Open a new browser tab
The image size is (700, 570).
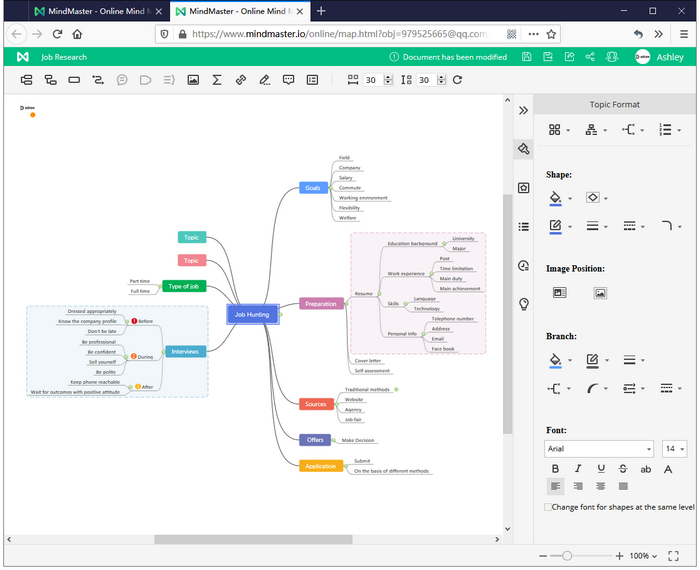(x=321, y=11)
